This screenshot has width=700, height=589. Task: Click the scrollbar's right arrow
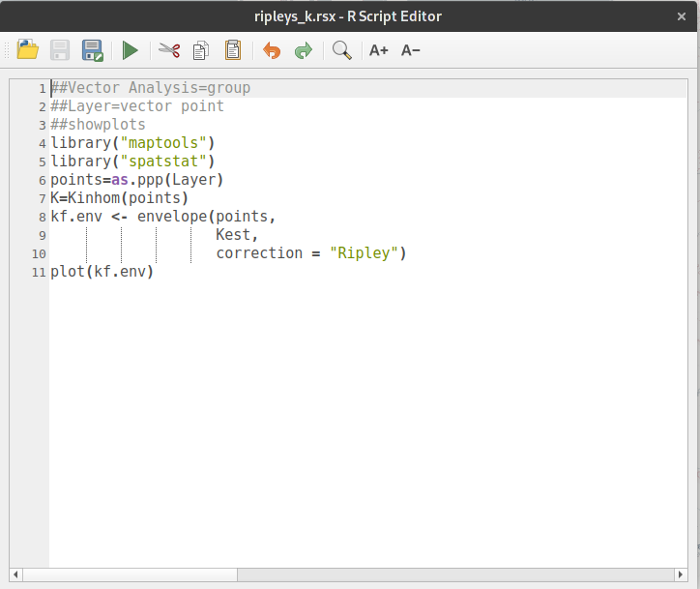coord(677,574)
